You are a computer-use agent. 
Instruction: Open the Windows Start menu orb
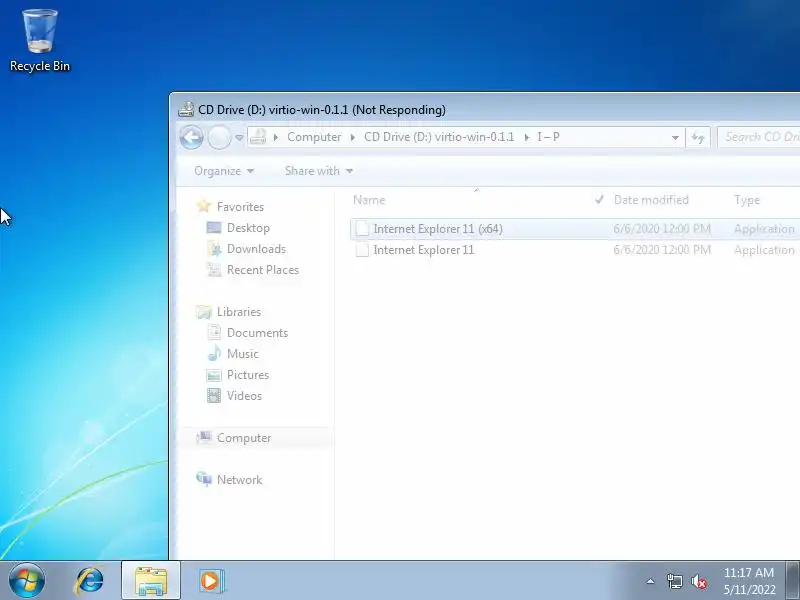click(27, 581)
